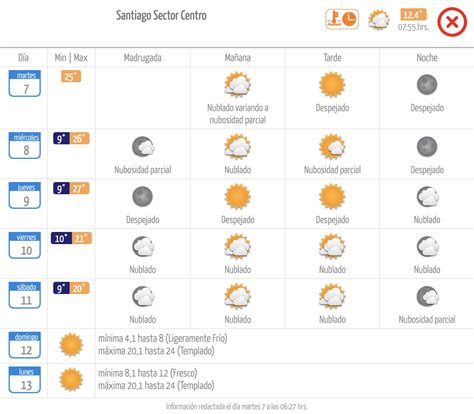Select the sábado 11 calendar icon
This screenshot has width=474, height=414.
(x=25, y=295)
